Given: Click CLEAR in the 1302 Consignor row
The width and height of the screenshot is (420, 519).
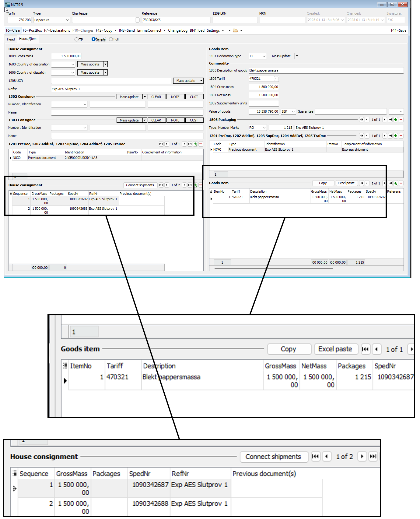Looking at the screenshot, I should (x=156, y=97).
